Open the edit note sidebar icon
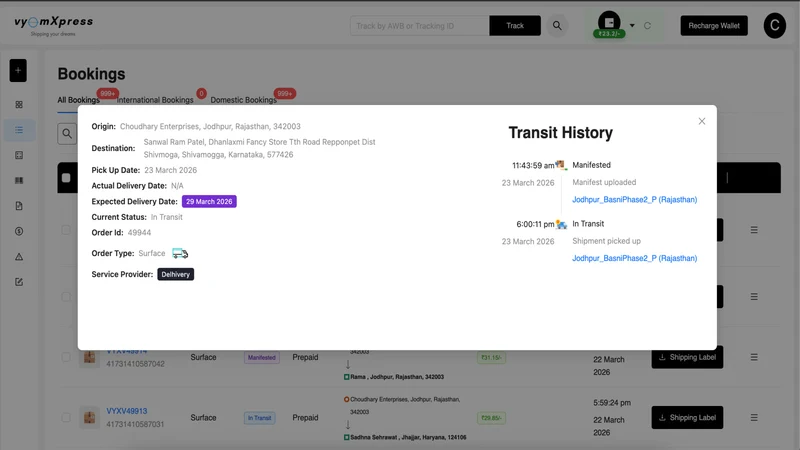Viewport: 800px width, 450px height. click(19, 282)
